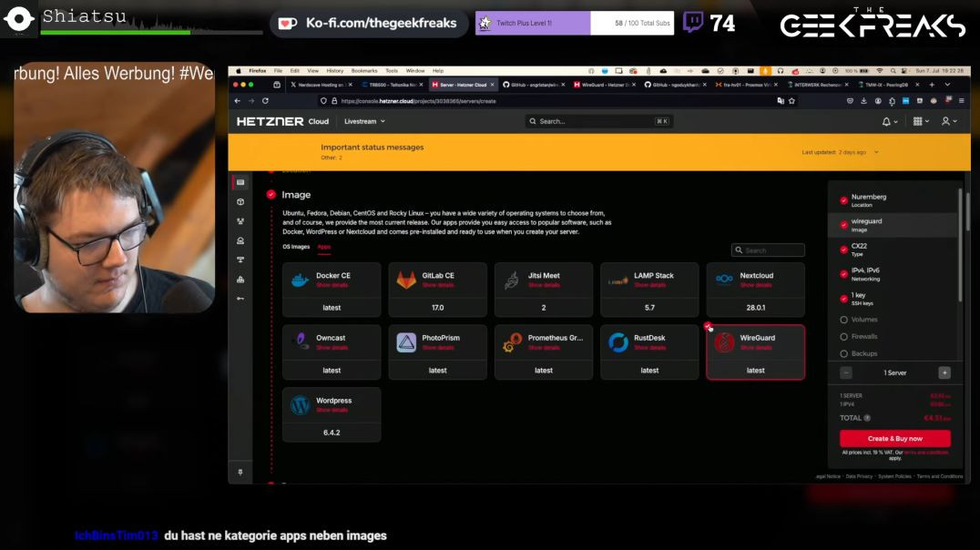Click the pin icon at sidebar bottom

pyautogui.click(x=240, y=473)
